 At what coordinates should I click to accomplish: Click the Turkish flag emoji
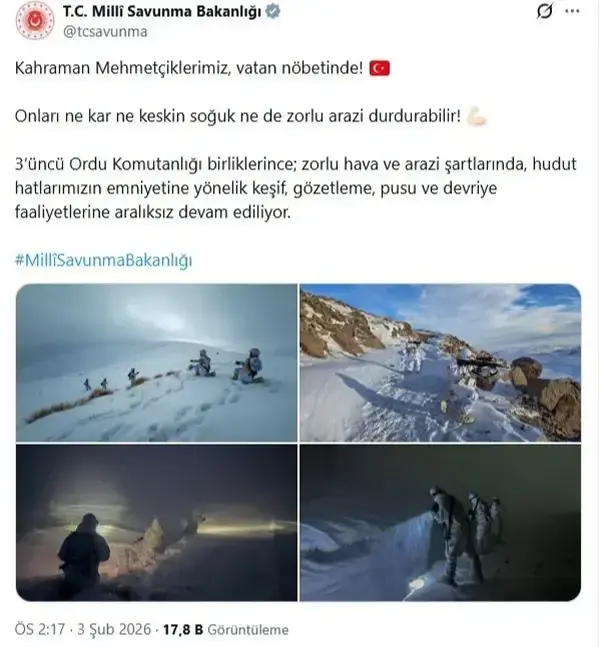[x=379, y=68]
